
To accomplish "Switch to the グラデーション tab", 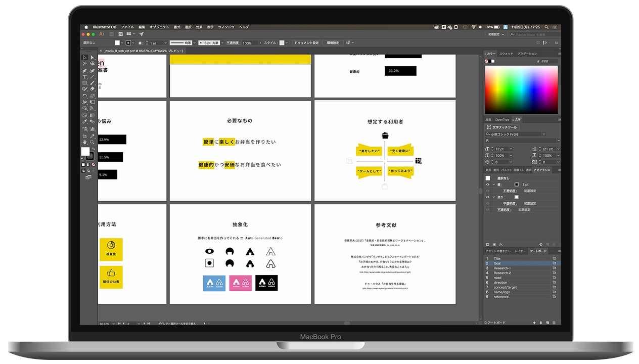I will click(x=527, y=54).
